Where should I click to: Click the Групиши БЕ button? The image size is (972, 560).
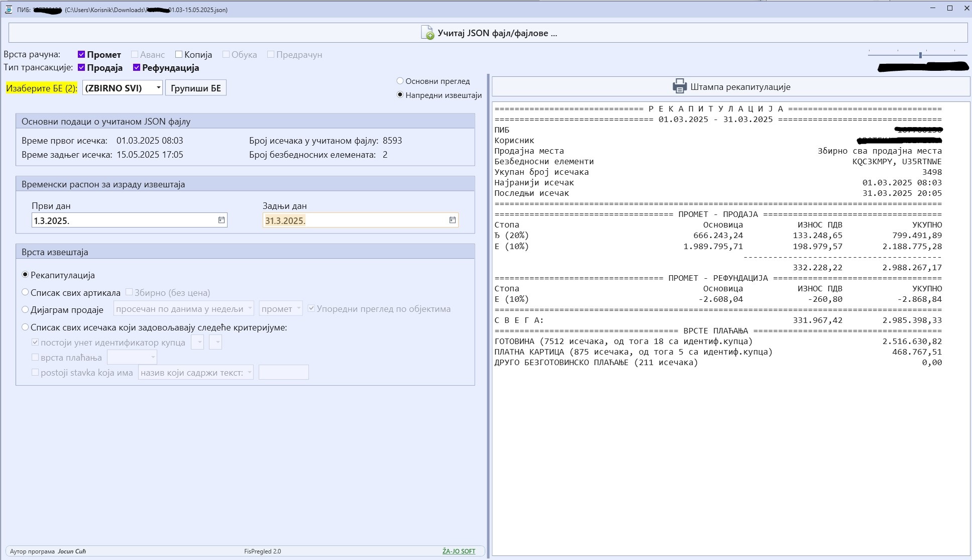point(196,88)
